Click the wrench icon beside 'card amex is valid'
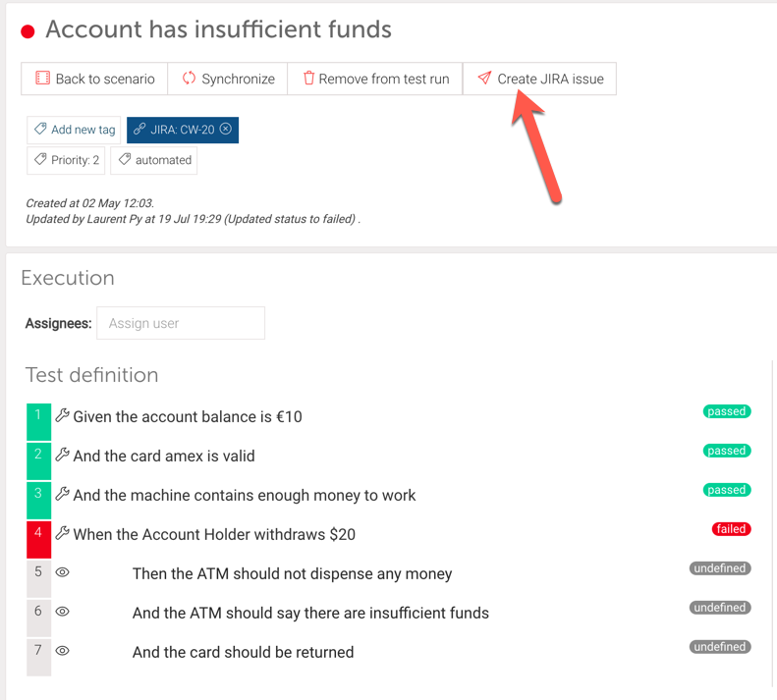777x700 pixels. point(62,455)
